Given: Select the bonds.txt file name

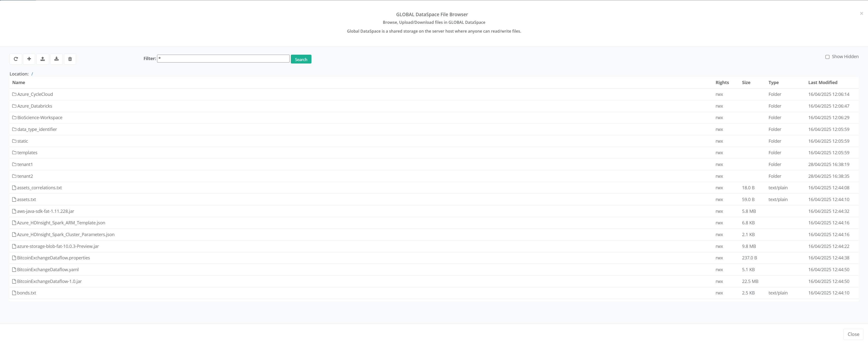Looking at the screenshot, I should pyautogui.click(x=27, y=293).
